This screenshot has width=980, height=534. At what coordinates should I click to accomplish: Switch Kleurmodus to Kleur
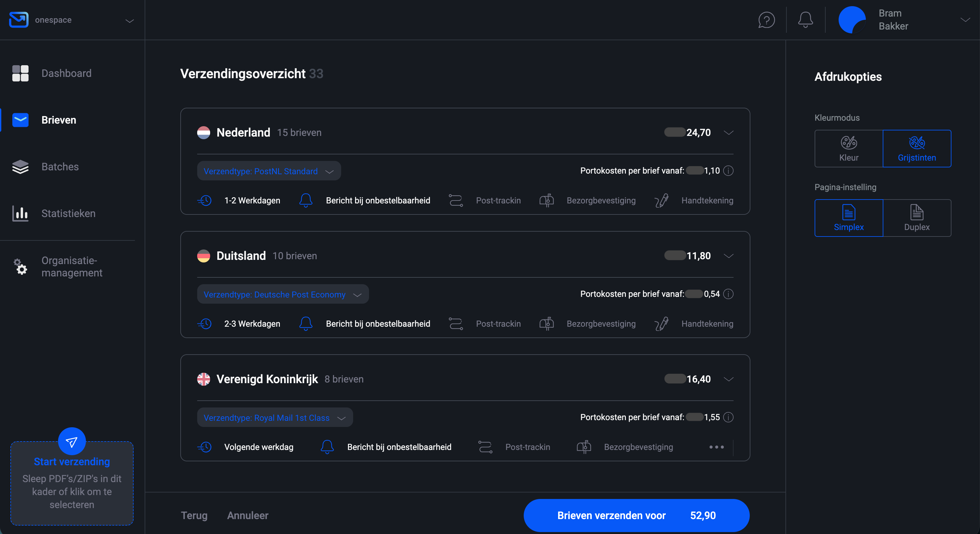click(849, 149)
